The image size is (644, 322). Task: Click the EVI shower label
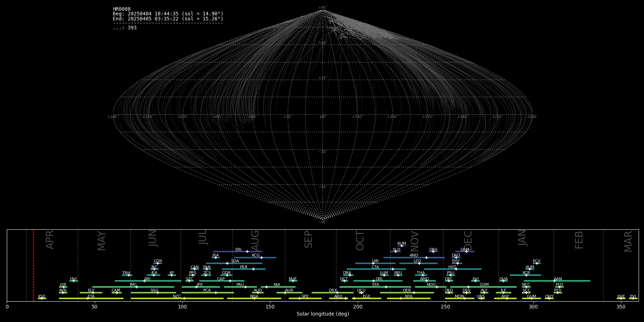[633, 297]
